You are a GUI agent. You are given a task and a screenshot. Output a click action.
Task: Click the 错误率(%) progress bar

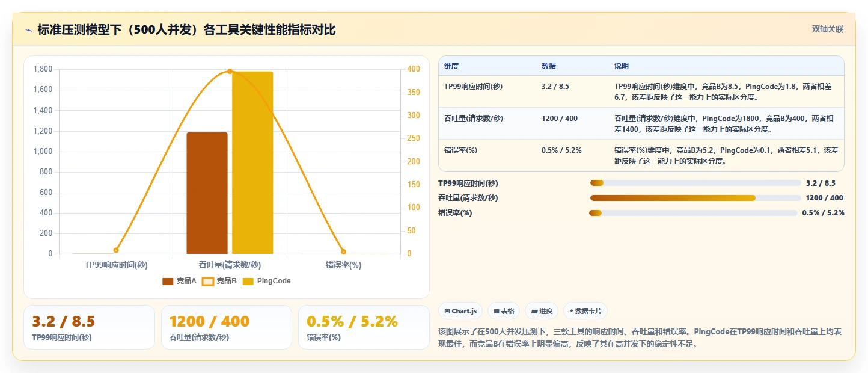(693, 213)
